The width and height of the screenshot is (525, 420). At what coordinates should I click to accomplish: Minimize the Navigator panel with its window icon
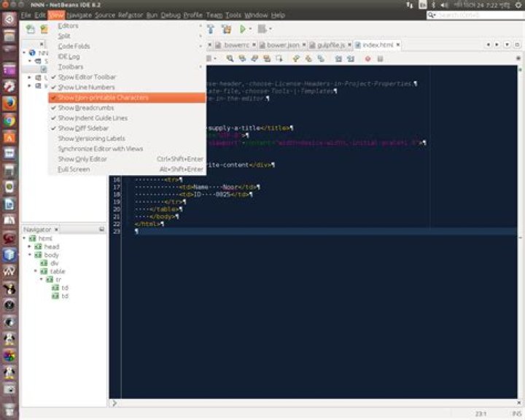click(x=101, y=230)
